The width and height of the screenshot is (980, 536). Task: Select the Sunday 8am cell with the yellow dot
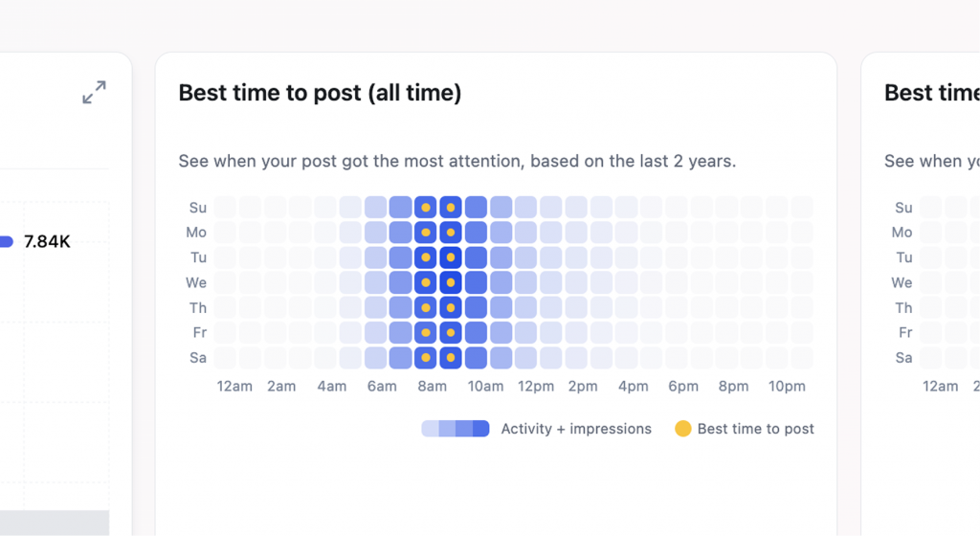(426, 208)
